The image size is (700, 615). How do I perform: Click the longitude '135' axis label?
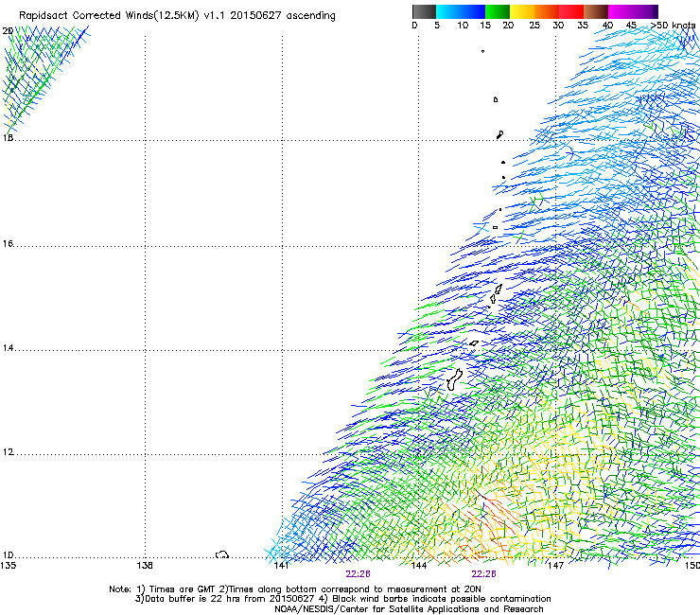tap(8, 566)
